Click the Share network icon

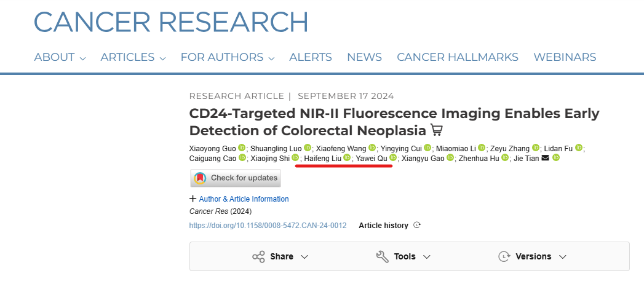tap(258, 257)
